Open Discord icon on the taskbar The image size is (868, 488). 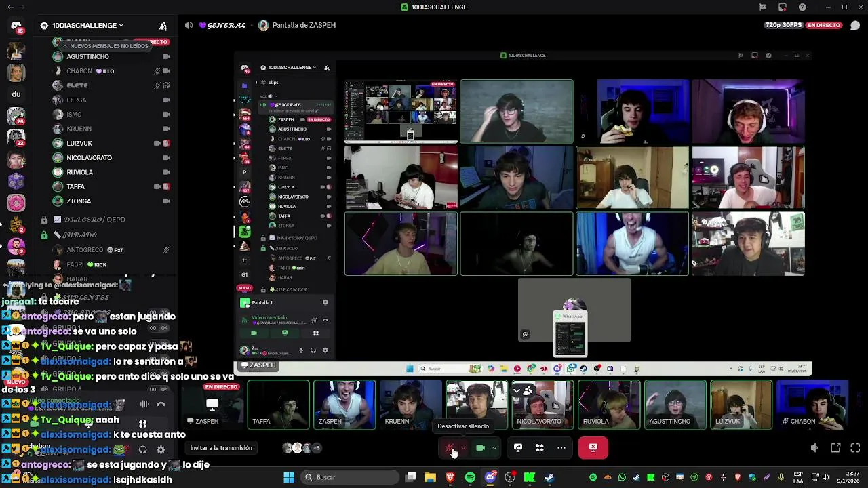[x=490, y=477]
